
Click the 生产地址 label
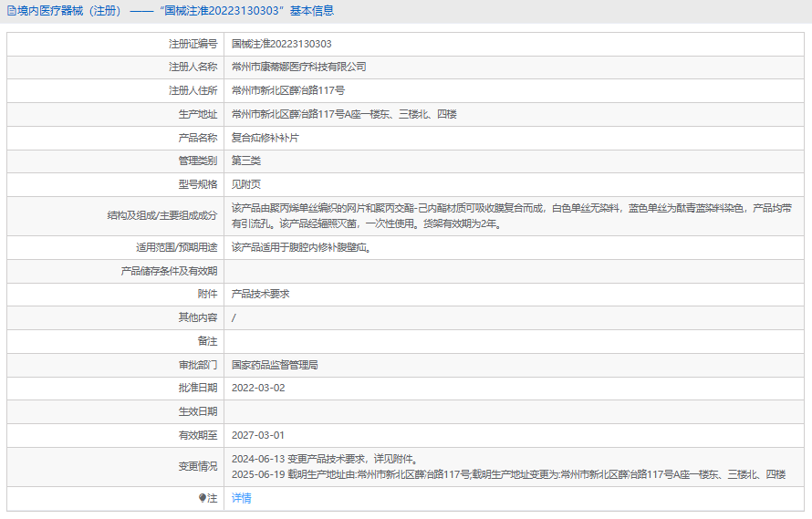(x=198, y=114)
